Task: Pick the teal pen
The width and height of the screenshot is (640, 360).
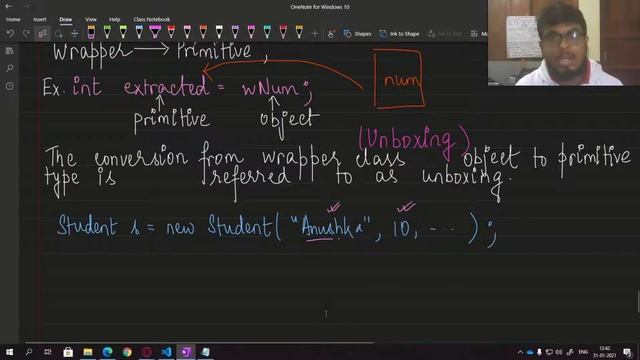Action: 267,32
